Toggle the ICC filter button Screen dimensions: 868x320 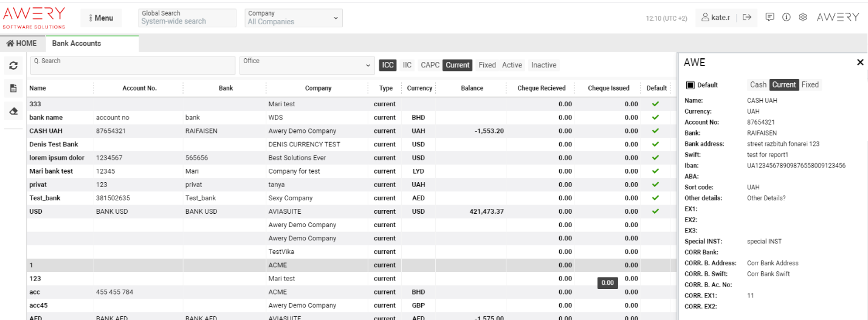tap(388, 65)
